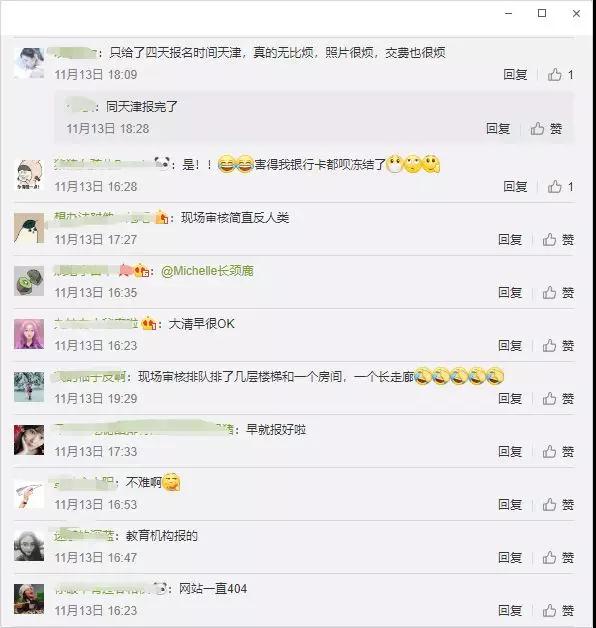
Task: Like the '不难啊' comment
Action: 558,504
